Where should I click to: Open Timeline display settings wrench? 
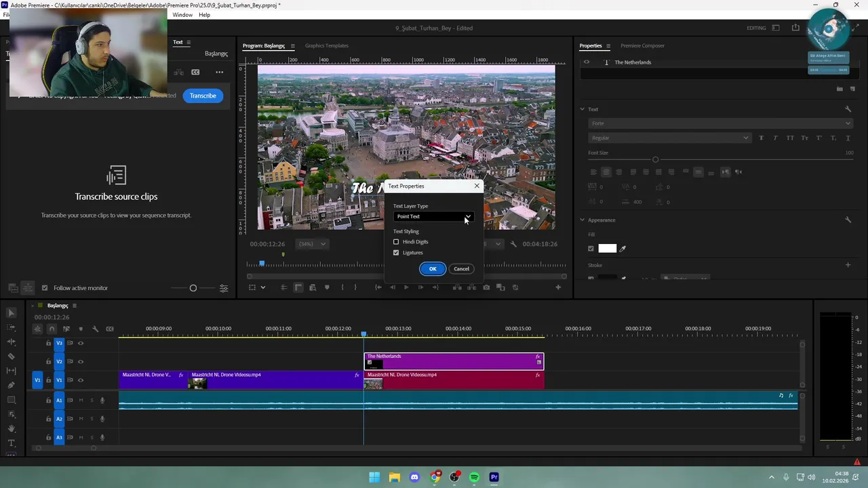click(95, 329)
